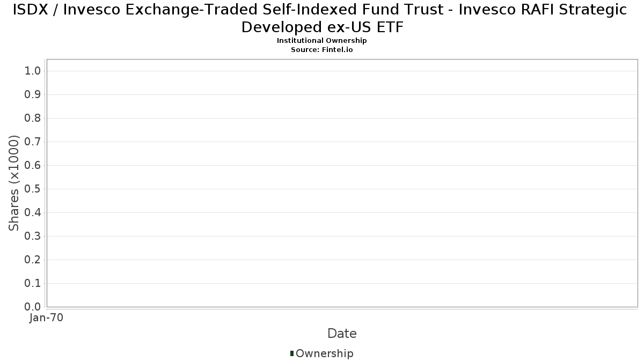Select the 0.4 y-axis tick label
Viewport: 644px width, 362px height.
point(33,213)
